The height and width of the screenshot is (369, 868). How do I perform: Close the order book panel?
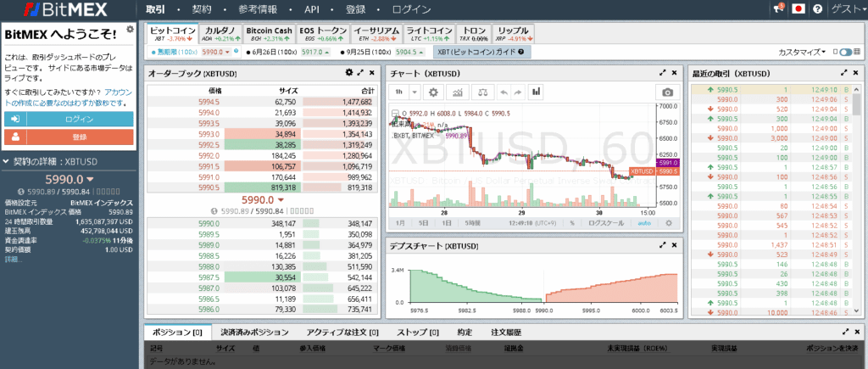[x=372, y=73]
